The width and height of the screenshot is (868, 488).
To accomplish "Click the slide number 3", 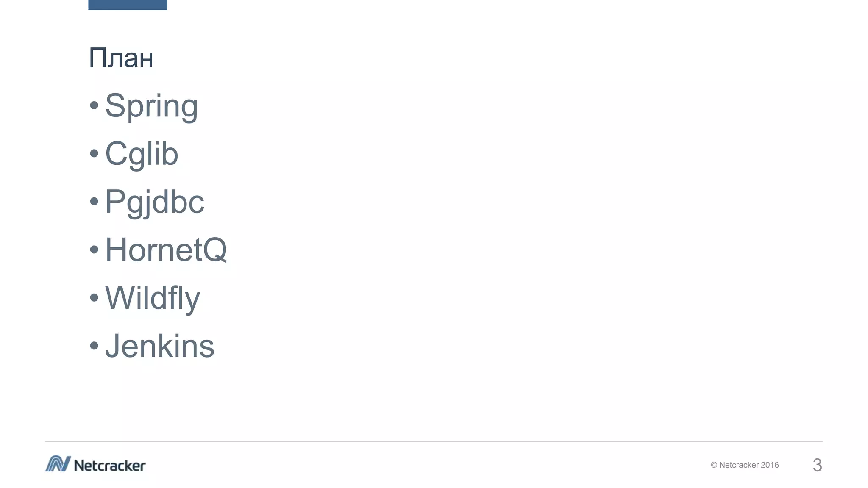I will (817, 465).
